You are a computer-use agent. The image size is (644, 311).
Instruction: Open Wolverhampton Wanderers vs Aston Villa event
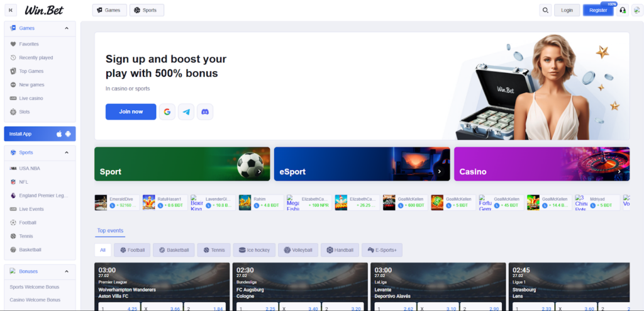coord(162,286)
